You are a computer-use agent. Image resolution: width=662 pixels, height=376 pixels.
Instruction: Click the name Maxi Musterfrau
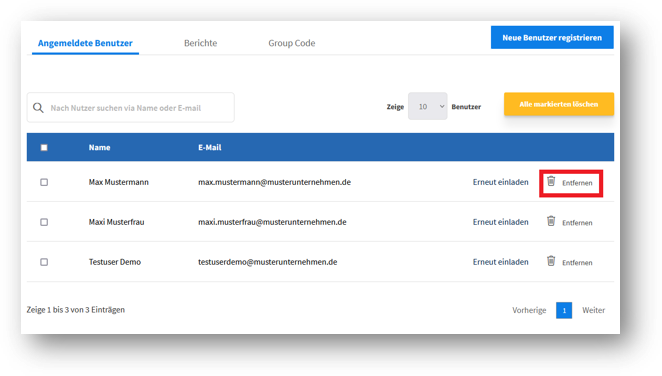[117, 222]
